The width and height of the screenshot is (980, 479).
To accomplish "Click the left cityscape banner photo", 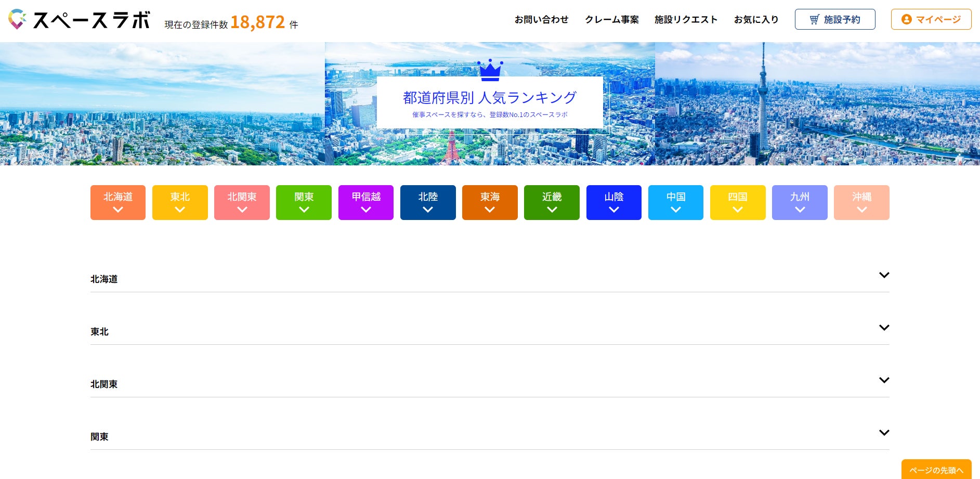I will pyautogui.click(x=162, y=103).
